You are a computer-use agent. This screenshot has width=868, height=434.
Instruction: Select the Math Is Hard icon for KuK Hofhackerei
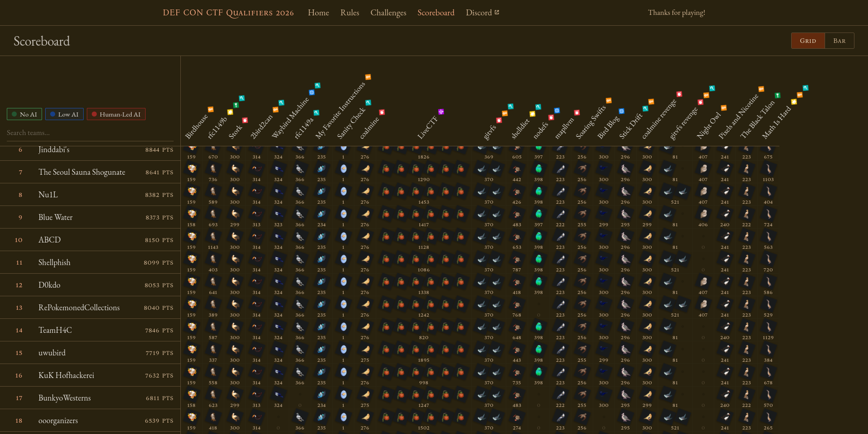point(768,372)
